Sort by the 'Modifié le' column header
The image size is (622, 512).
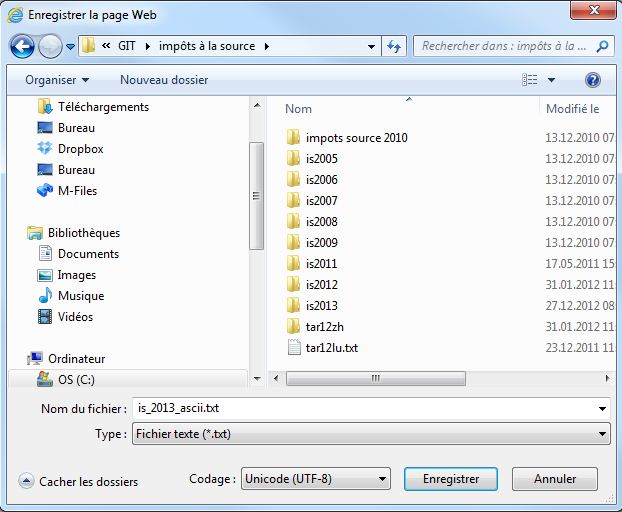[573, 109]
